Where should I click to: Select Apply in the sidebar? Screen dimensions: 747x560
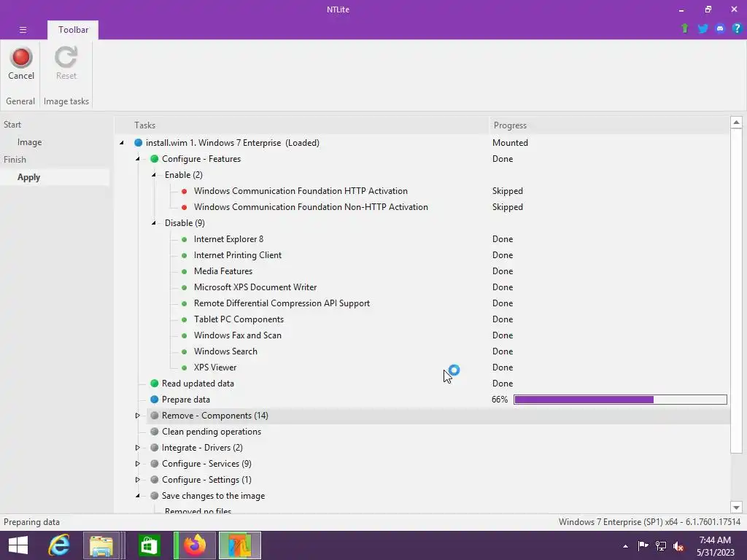click(x=55, y=177)
